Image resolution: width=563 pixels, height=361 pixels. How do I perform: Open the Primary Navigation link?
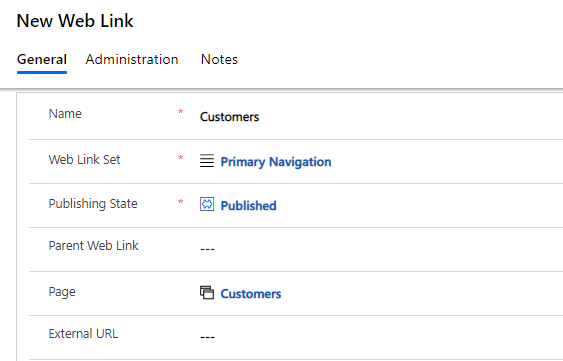click(276, 162)
